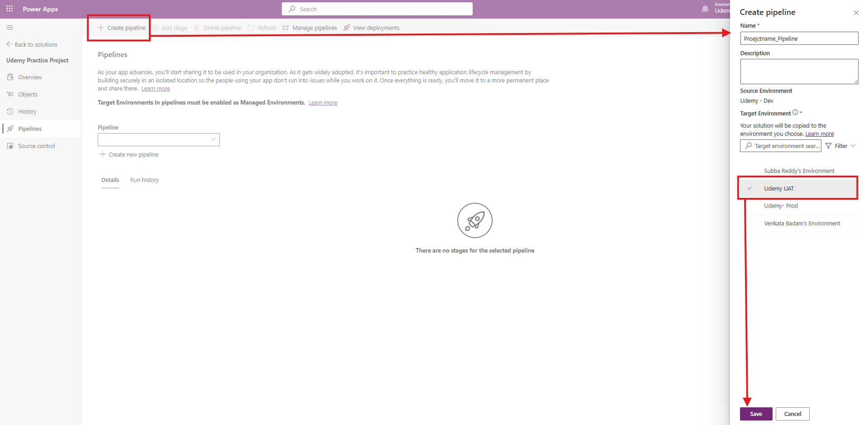Viewport: 868px width, 425px height.
Task: Click the Udemy Practice Project heading
Action: (38, 60)
